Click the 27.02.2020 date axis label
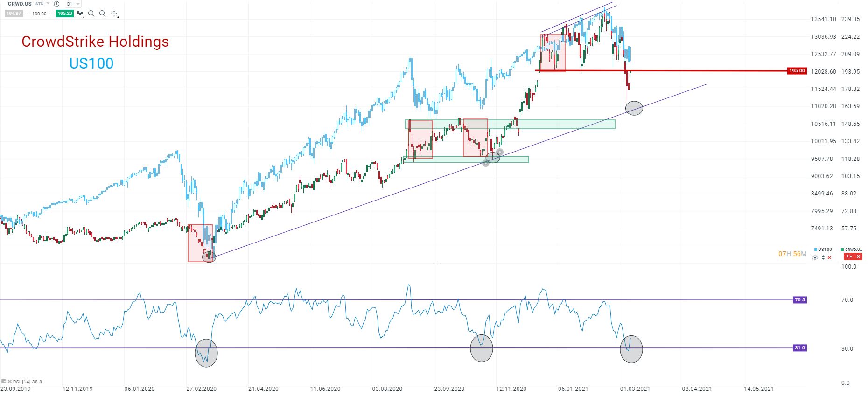This screenshot has width=868, height=396. [201, 389]
